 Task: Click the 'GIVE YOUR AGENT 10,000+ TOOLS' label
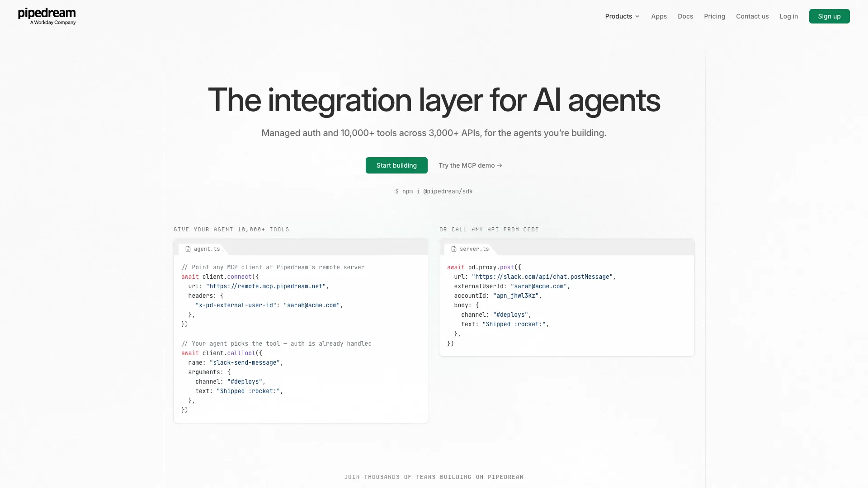tap(231, 230)
